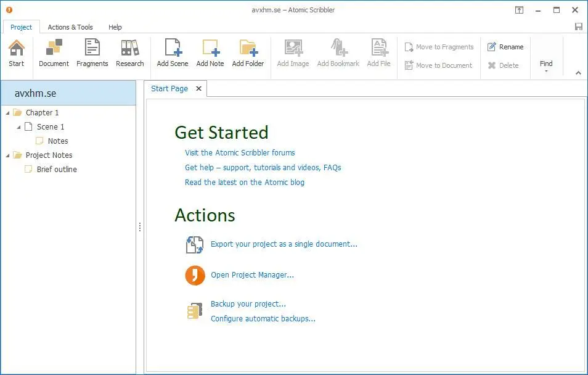Image resolution: width=588 pixels, height=375 pixels.
Task: Select the Start Page tab
Action: click(169, 89)
